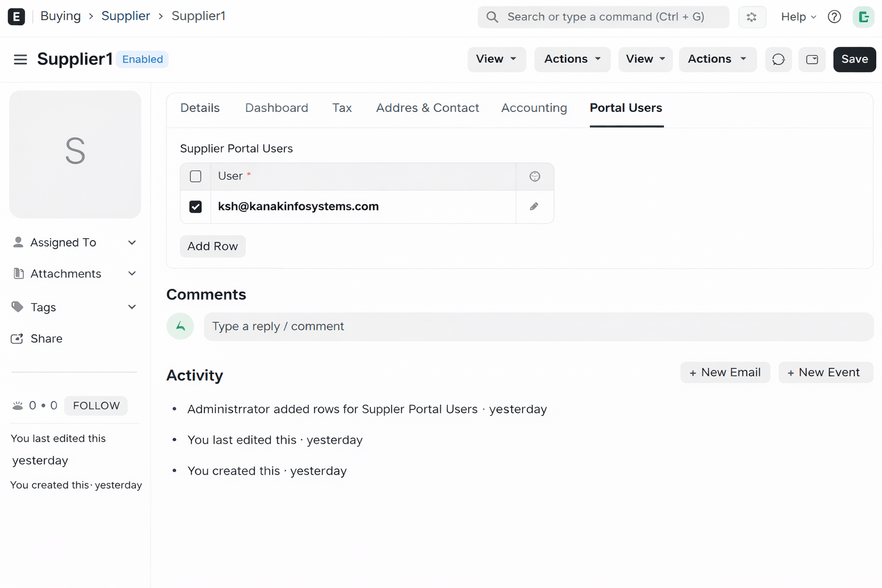The image size is (882, 588).
Task: Expand the Assigned To section chevron
Action: pos(132,242)
